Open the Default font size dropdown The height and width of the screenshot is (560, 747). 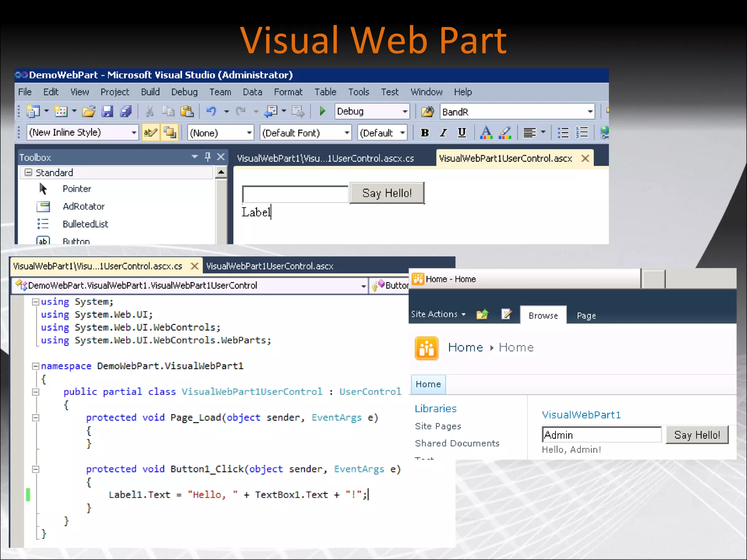coord(402,133)
